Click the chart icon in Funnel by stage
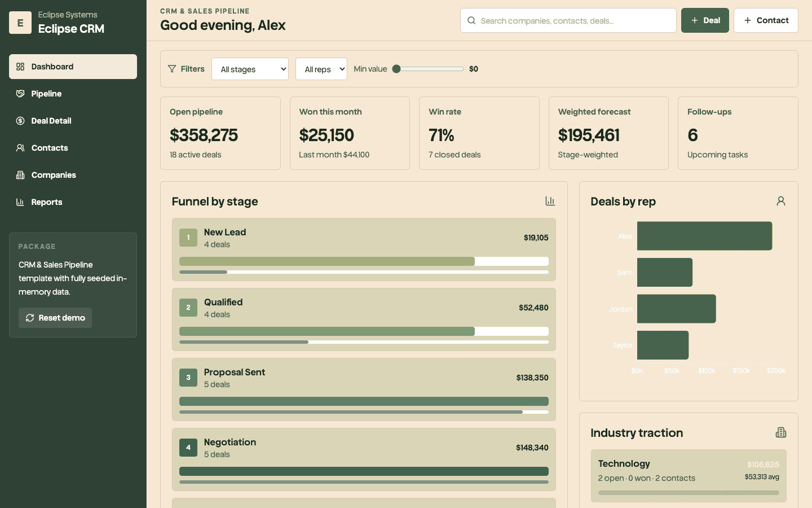This screenshot has width=812, height=508. click(550, 201)
